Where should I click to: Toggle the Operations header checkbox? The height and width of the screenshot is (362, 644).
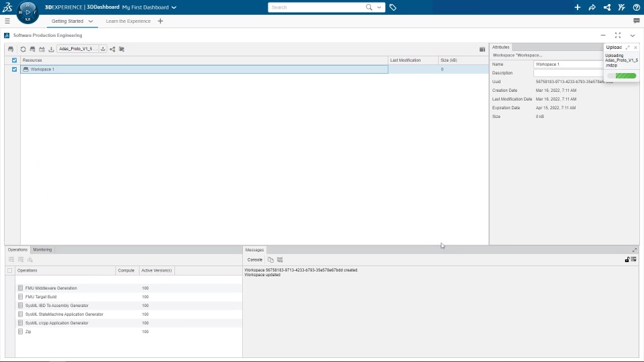[10, 270]
